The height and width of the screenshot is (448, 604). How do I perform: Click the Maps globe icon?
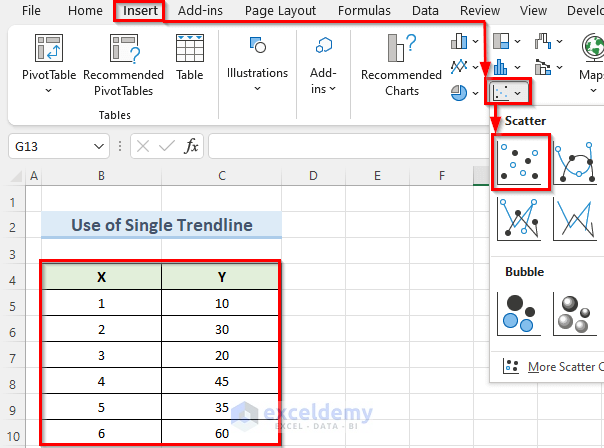click(x=592, y=47)
